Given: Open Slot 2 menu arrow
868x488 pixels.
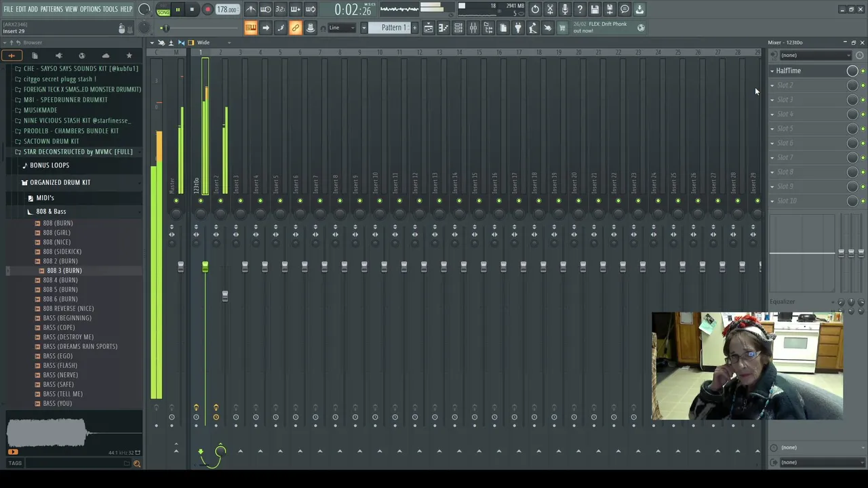Looking at the screenshot, I should click(772, 85).
